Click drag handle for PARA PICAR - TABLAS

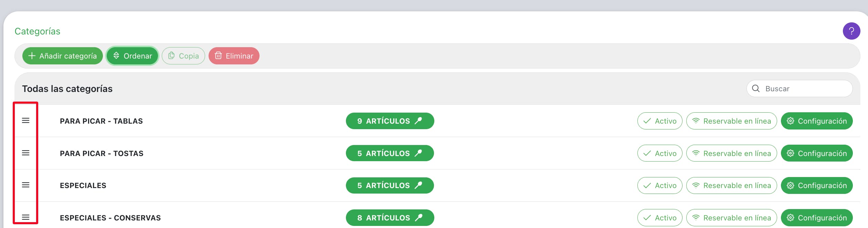coord(25,121)
